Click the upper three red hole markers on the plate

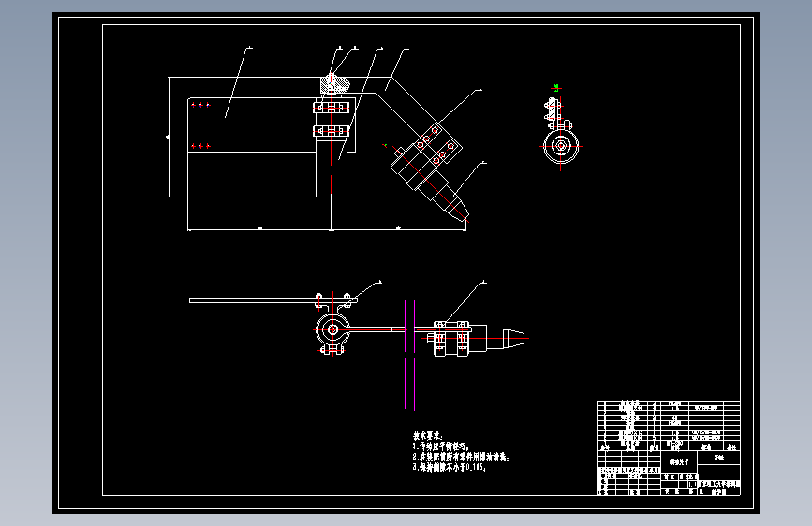pyautogui.click(x=200, y=105)
